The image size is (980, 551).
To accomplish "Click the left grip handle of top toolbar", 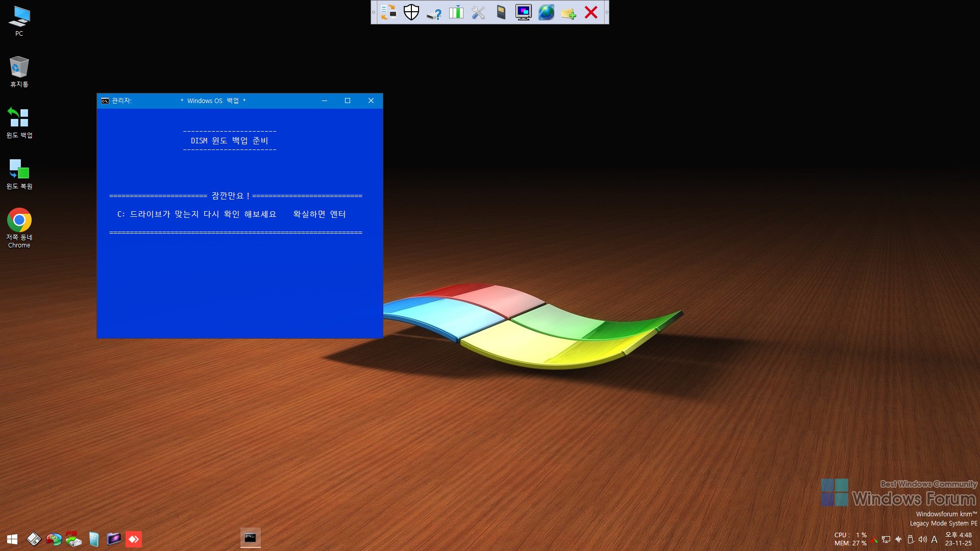I will pos(374,12).
